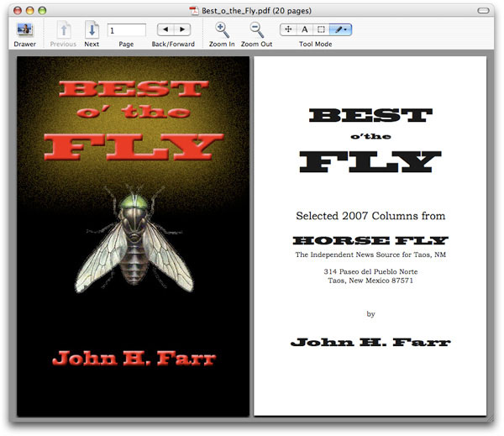Screen dimensions: 504x436
Task: Switch to the Text selection tool mode
Action: tap(305, 29)
